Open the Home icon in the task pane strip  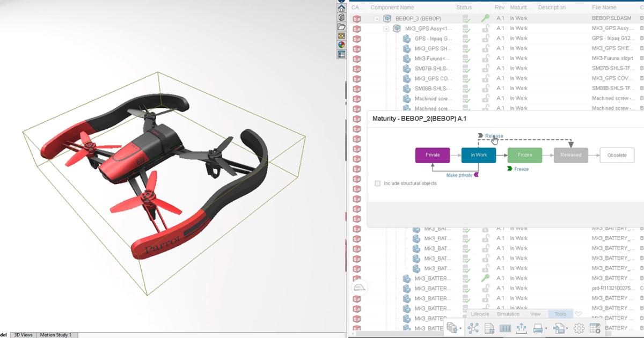pyautogui.click(x=341, y=9)
